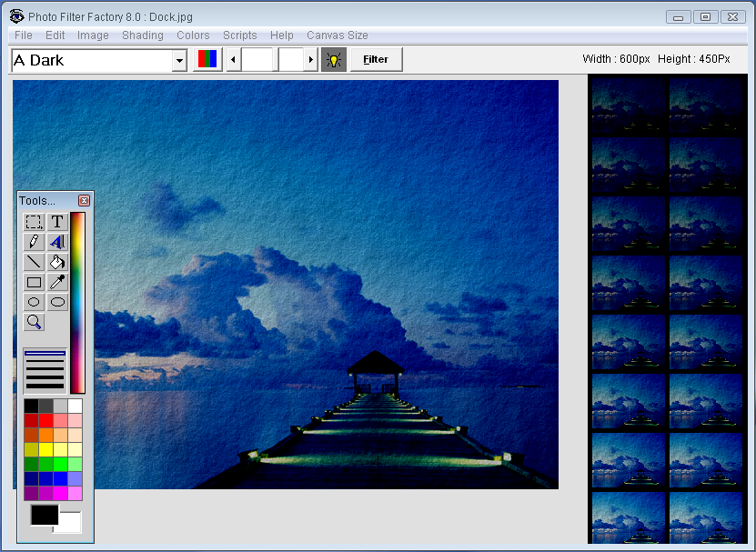Viewport: 756px width, 552px height.
Task: Choose the bright yellow palette swatch
Action: pos(45,449)
